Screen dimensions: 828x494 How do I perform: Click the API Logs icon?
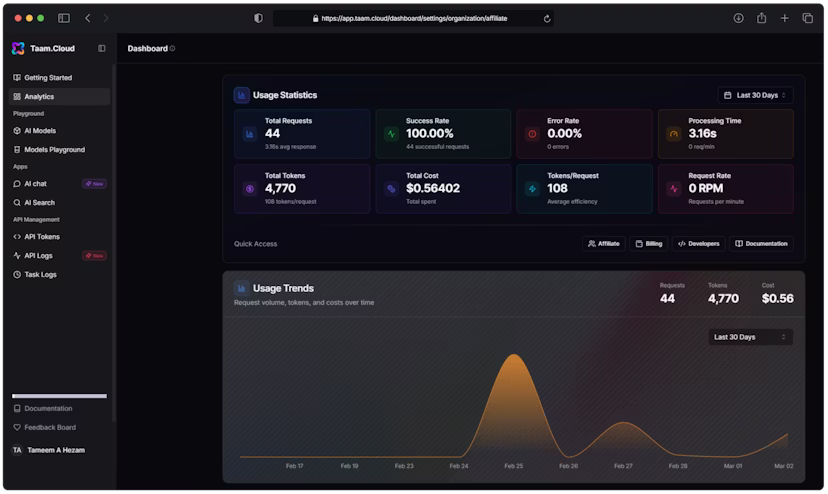pyautogui.click(x=17, y=256)
